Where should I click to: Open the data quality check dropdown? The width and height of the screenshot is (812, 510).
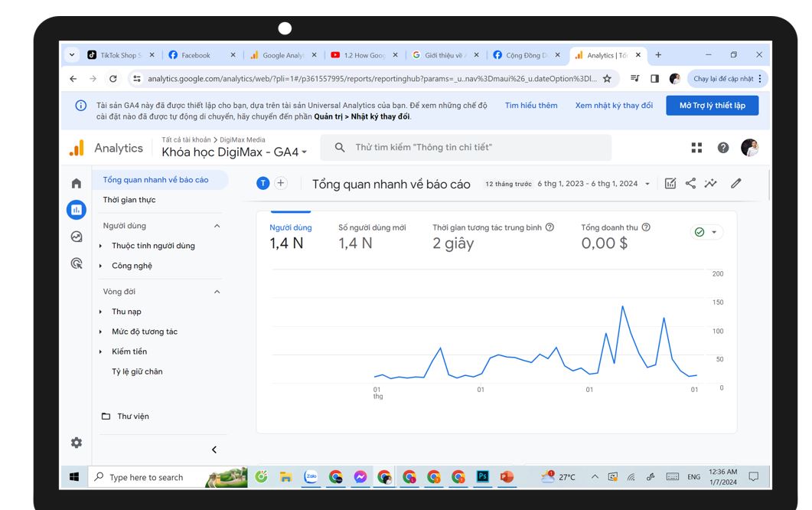point(706,232)
